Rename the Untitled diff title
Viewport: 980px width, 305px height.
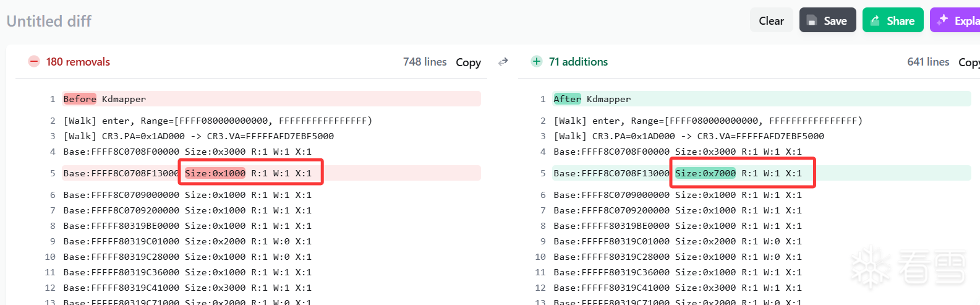click(x=49, y=21)
